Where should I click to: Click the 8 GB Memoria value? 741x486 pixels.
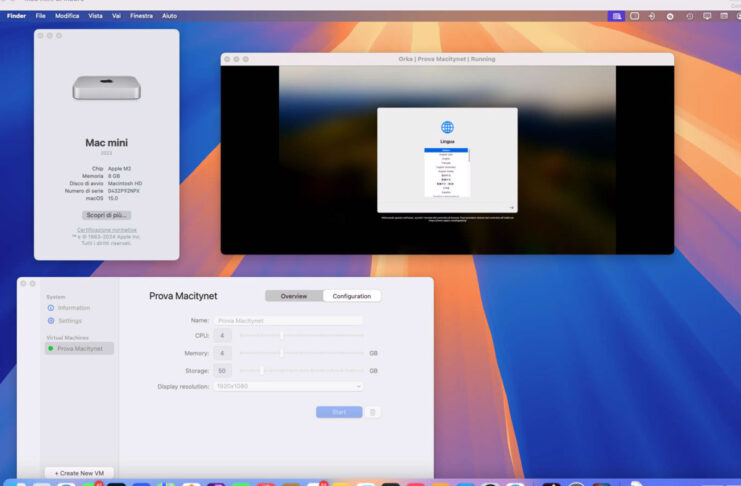(x=114, y=176)
